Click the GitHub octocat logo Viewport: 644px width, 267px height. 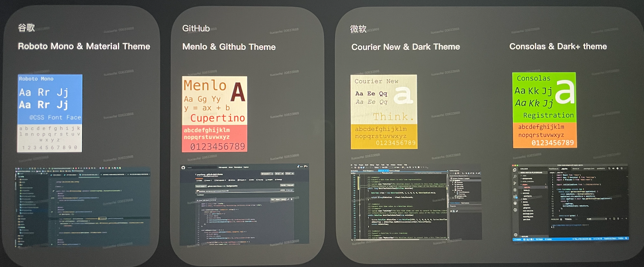(x=183, y=168)
